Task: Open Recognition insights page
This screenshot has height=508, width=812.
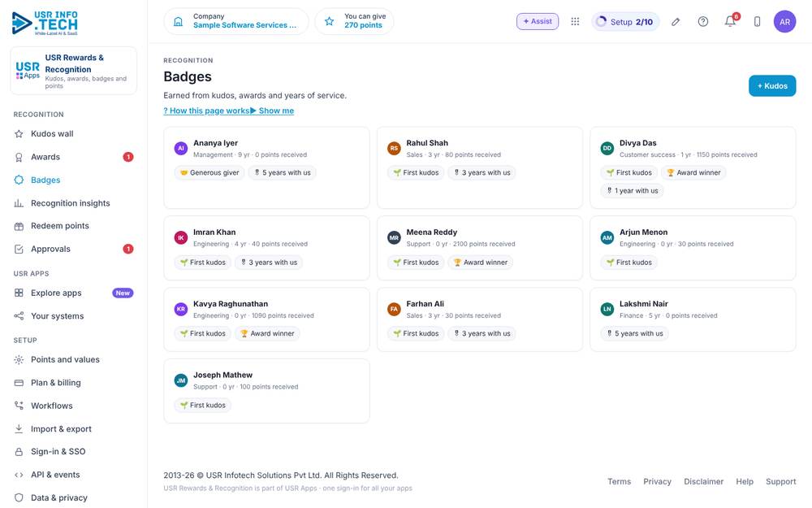Action: click(74, 203)
